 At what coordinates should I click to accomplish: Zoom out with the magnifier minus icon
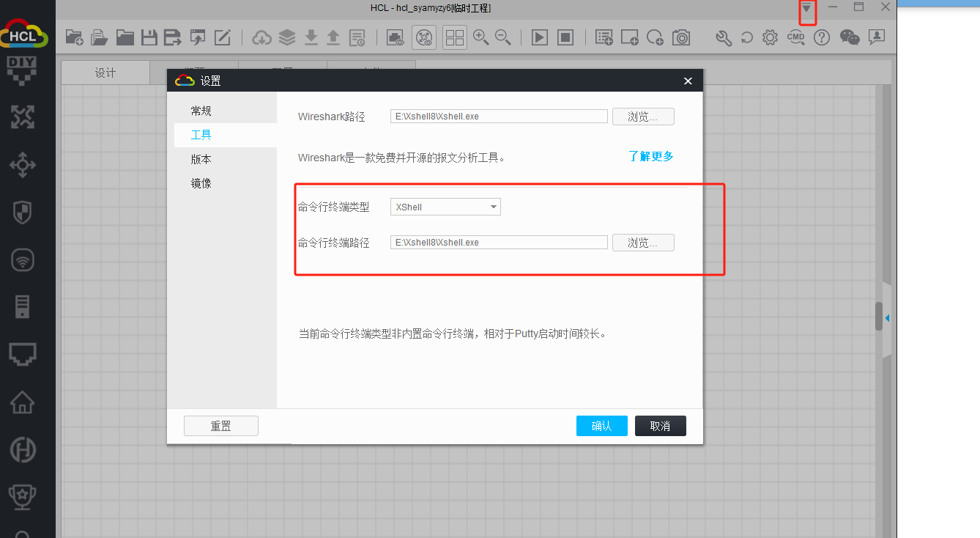[x=502, y=37]
